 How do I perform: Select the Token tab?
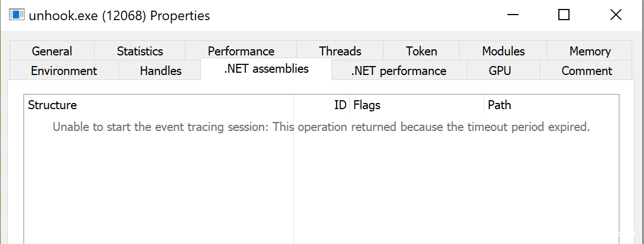coord(421,51)
